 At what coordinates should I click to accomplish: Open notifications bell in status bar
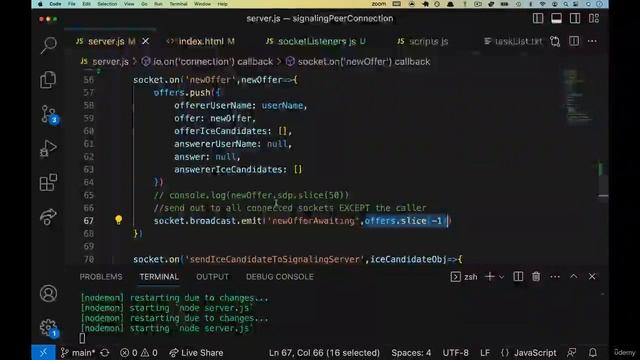(593, 353)
